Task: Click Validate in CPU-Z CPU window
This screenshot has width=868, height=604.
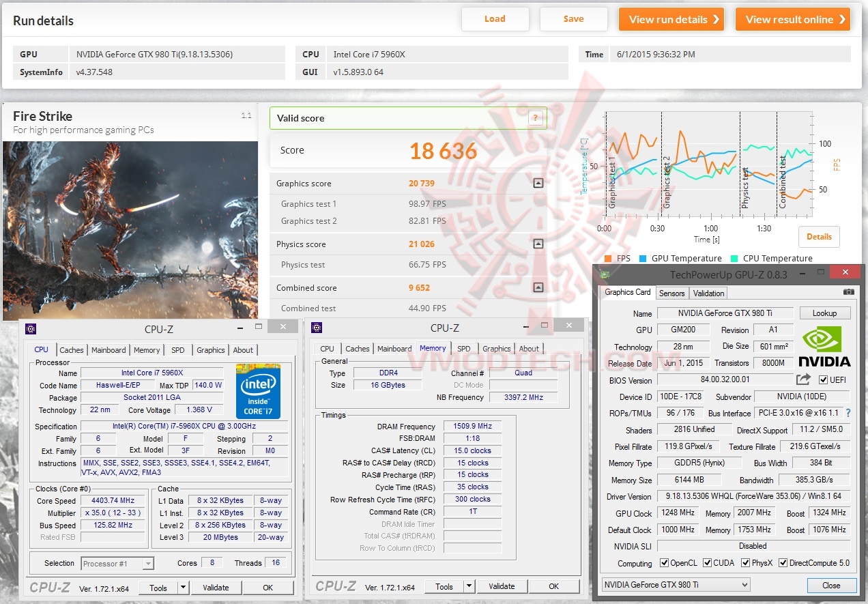Action: tap(216, 587)
